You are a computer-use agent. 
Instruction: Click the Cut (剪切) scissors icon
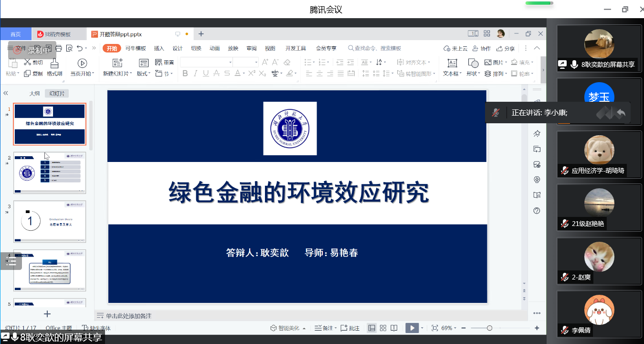click(27, 62)
